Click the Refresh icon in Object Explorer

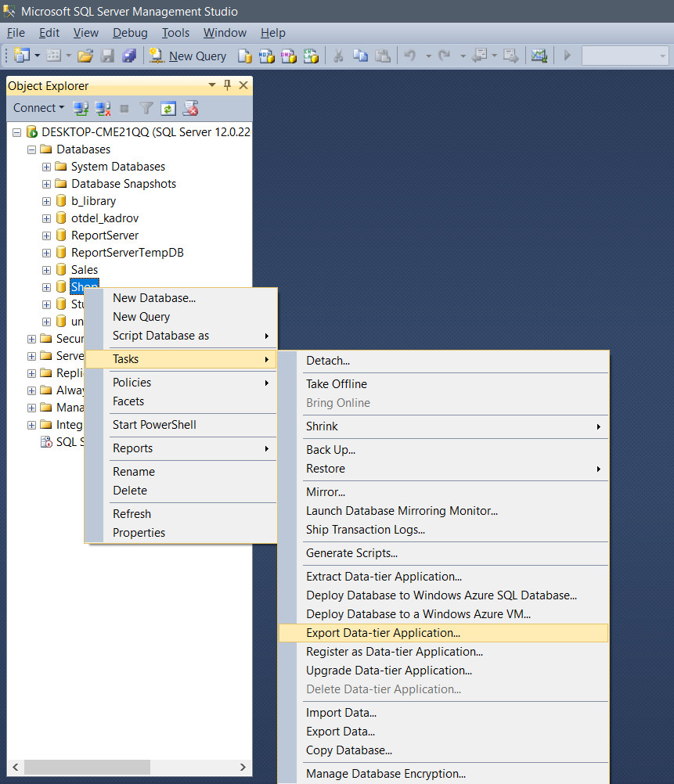168,108
